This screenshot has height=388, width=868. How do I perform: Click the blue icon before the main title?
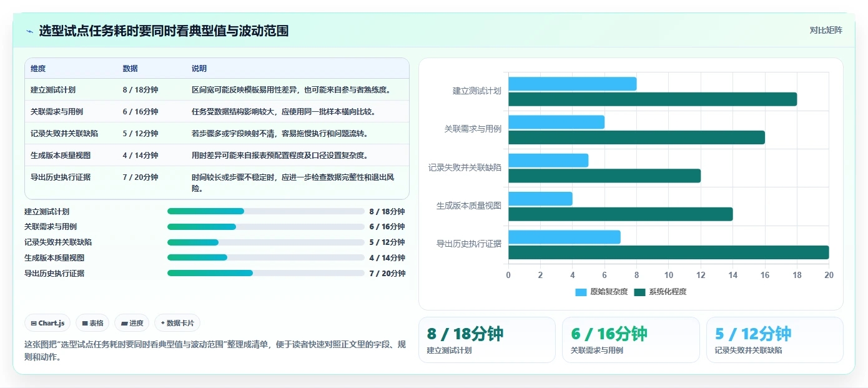[29, 31]
